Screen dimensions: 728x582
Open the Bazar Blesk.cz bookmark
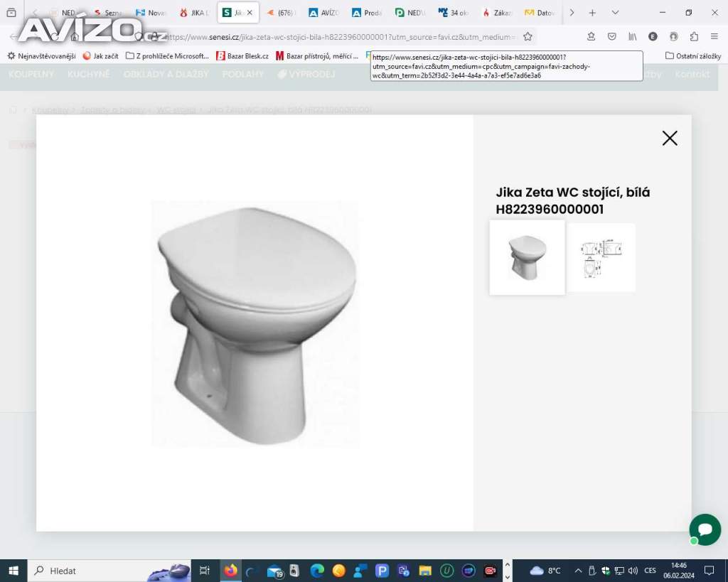point(242,55)
